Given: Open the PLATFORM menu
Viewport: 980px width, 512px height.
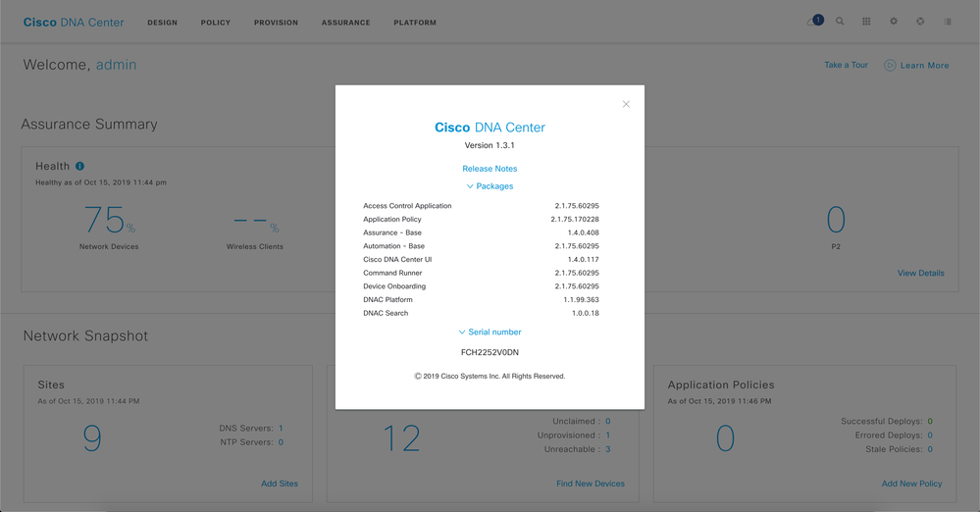Looking at the screenshot, I should point(415,23).
